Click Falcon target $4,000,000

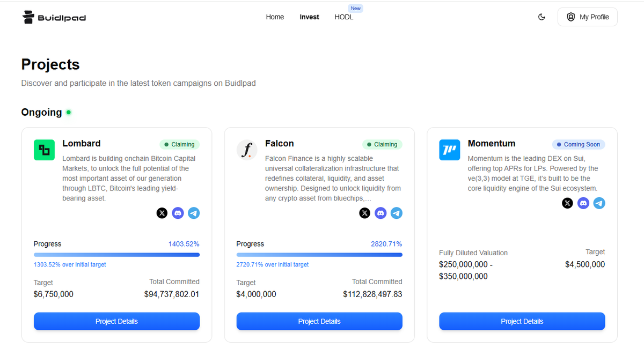click(x=257, y=294)
